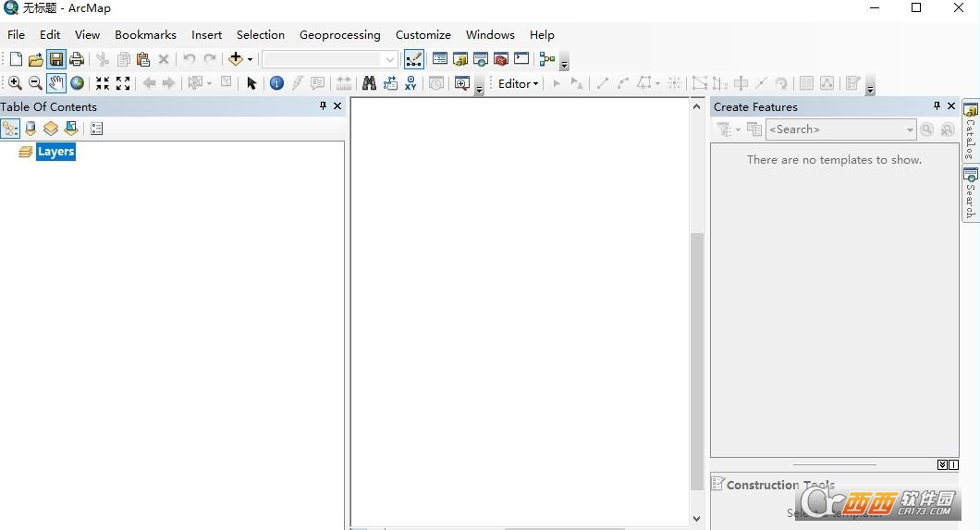The height and width of the screenshot is (530, 980).
Task: Click the Fixed Zoom Out icon
Action: (123, 83)
